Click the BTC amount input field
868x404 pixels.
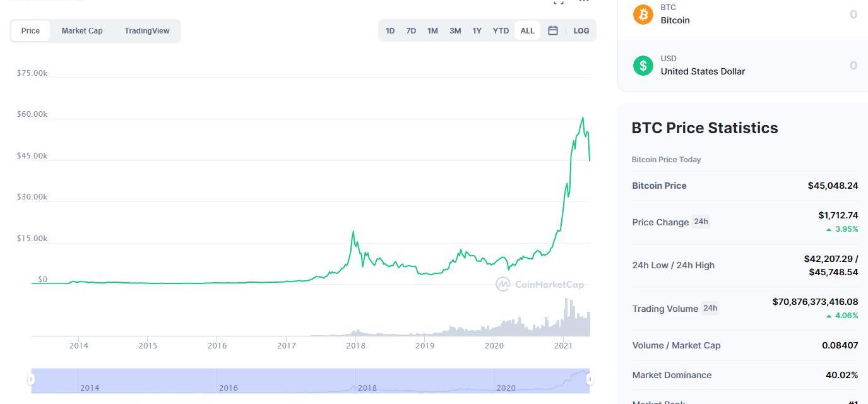point(821,15)
